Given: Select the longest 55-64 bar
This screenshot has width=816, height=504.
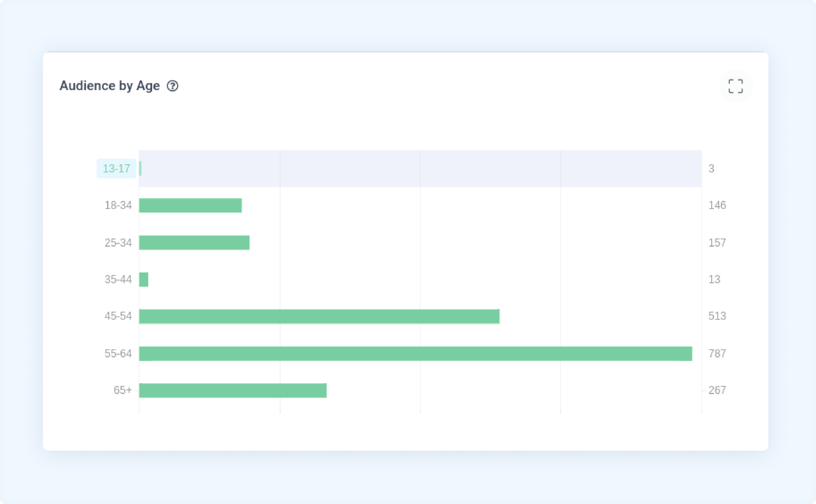Looking at the screenshot, I should click(x=416, y=354).
